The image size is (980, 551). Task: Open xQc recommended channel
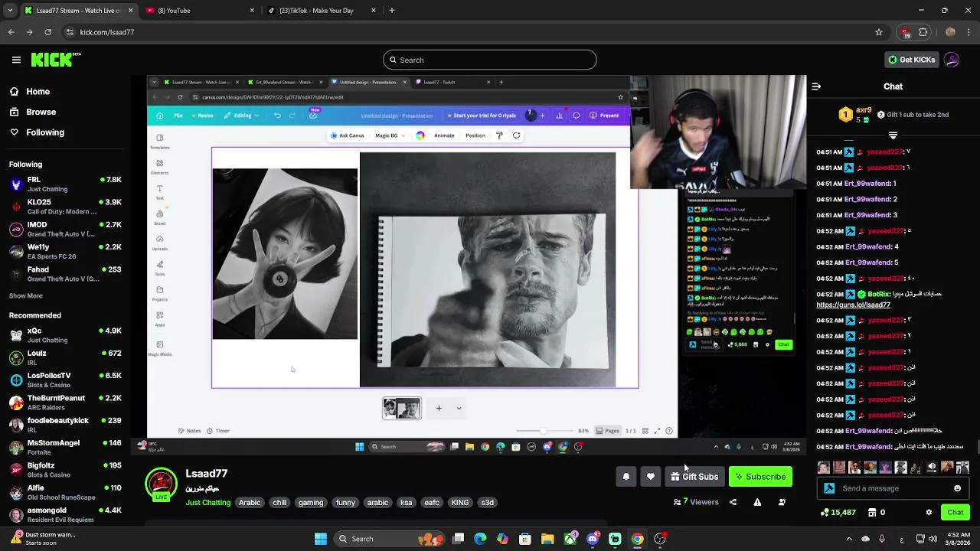click(x=65, y=335)
